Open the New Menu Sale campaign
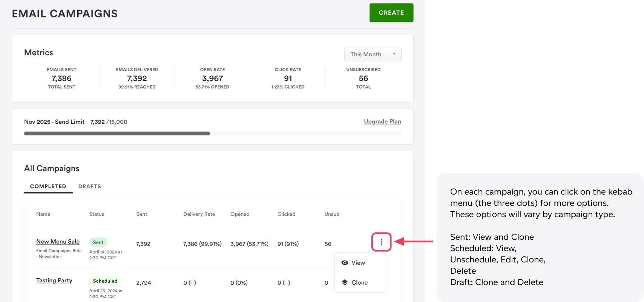The height and width of the screenshot is (302, 644). tap(58, 242)
